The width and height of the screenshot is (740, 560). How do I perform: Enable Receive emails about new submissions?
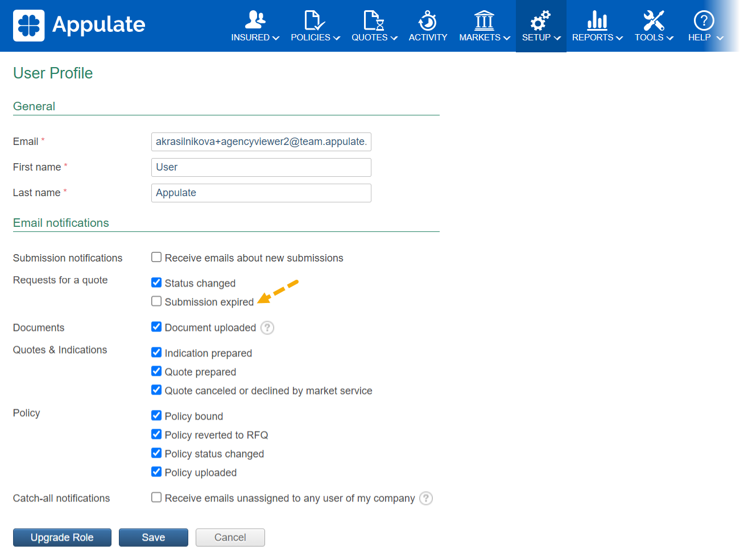click(156, 258)
